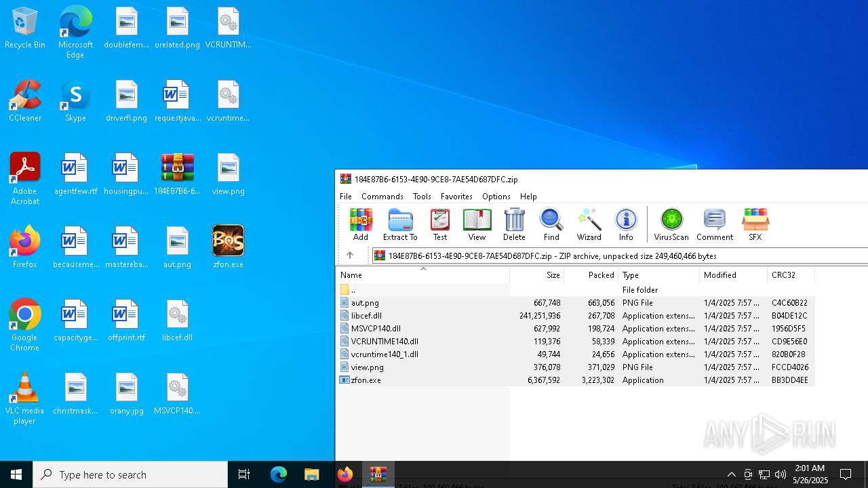Open the File menu
The width and height of the screenshot is (868, 488).
[x=346, y=196]
